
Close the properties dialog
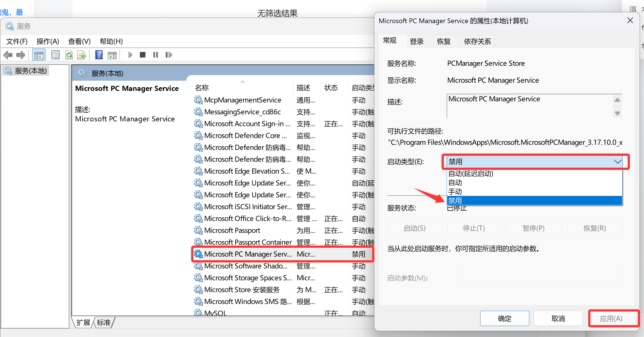click(x=630, y=21)
